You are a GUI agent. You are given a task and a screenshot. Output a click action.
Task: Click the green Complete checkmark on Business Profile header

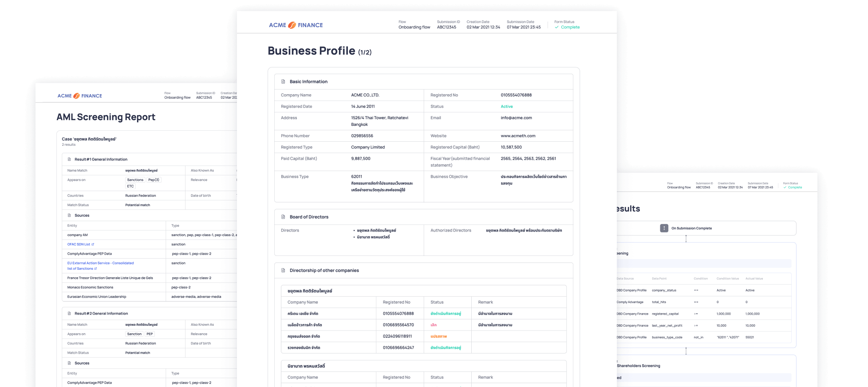(x=557, y=27)
